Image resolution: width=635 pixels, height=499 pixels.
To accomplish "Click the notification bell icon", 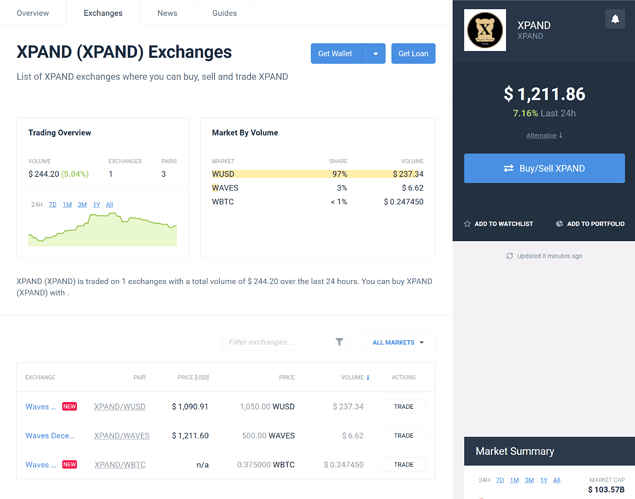I will pyautogui.click(x=614, y=20).
